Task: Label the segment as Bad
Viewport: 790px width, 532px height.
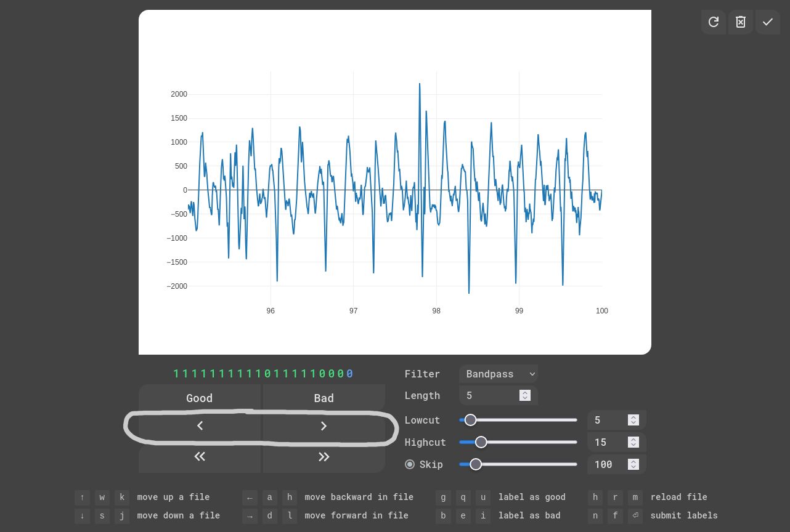Action: coord(324,398)
